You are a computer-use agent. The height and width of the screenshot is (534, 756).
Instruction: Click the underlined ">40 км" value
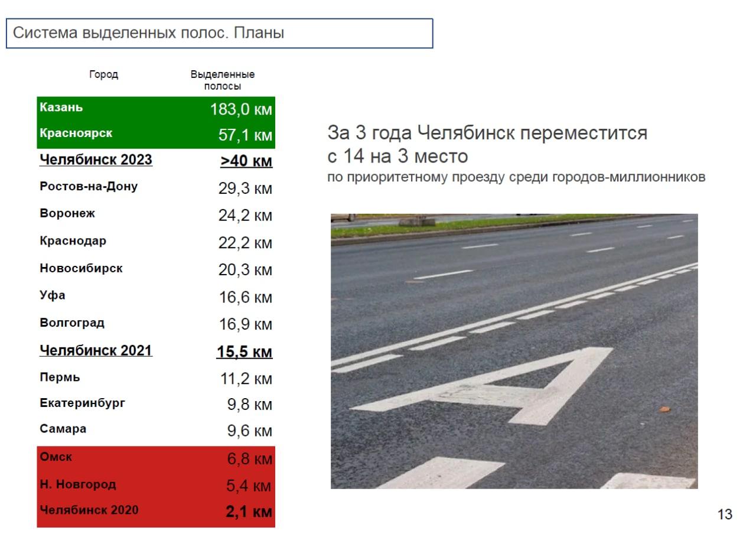point(246,161)
